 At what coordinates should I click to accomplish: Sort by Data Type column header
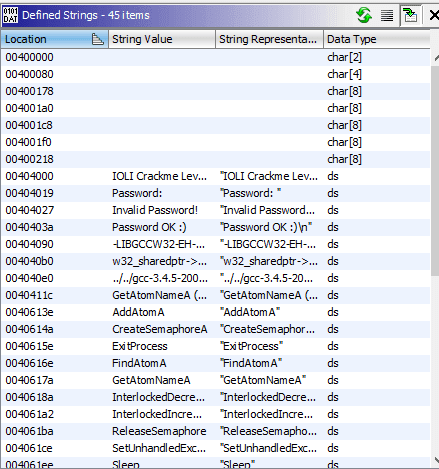pyautogui.click(x=377, y=39)
